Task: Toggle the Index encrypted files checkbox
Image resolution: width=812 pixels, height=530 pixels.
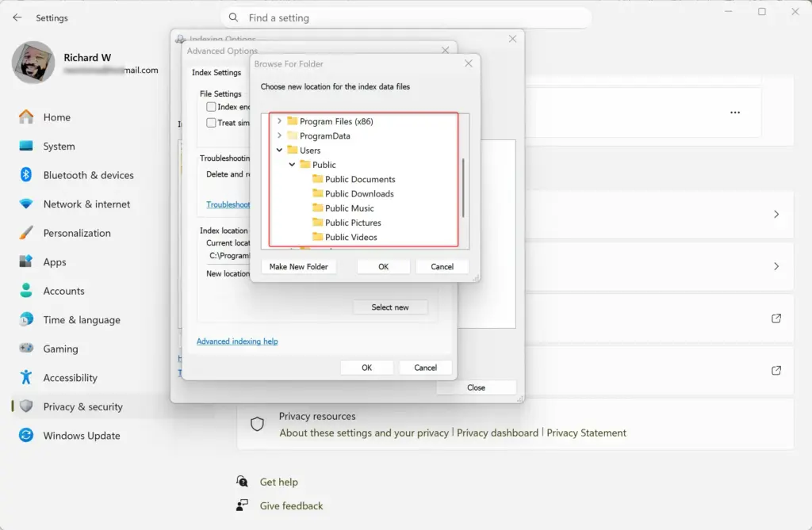Action: click(x=211, y=107)
